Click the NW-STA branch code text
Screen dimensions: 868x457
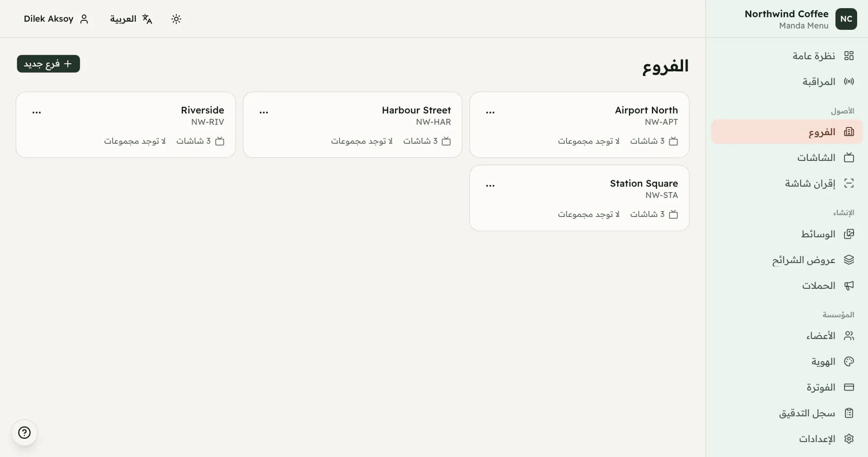(x=662, y=195)
